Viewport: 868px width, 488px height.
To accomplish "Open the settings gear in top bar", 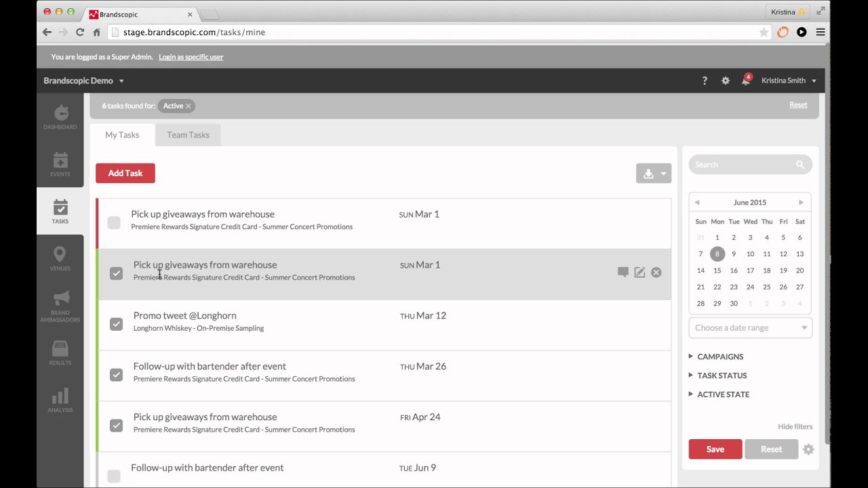I will (x=726, y=81).
